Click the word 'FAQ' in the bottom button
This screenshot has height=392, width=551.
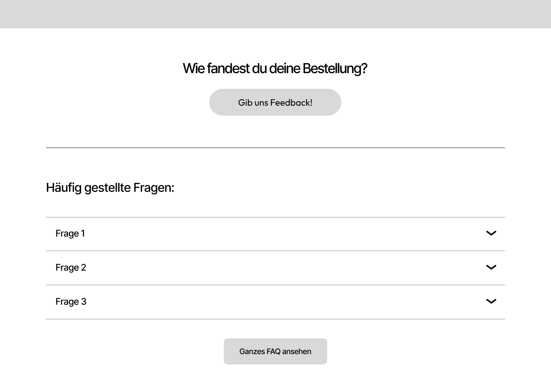(x=274, y=351)
